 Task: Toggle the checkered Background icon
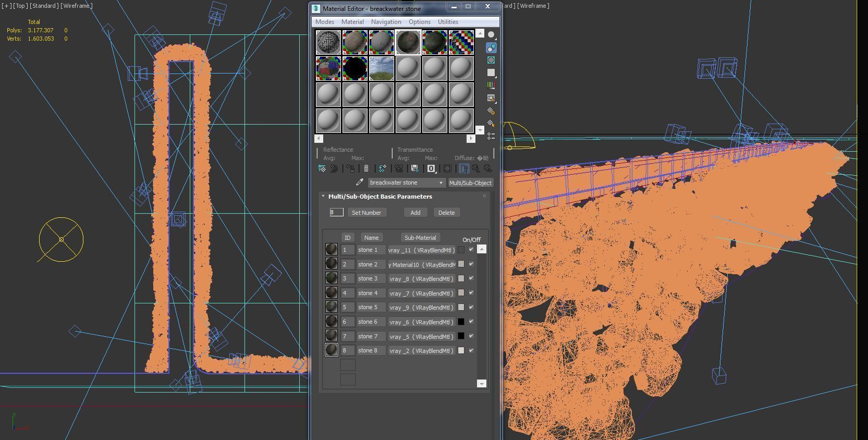pyautogui.click(x=491, y=60)
